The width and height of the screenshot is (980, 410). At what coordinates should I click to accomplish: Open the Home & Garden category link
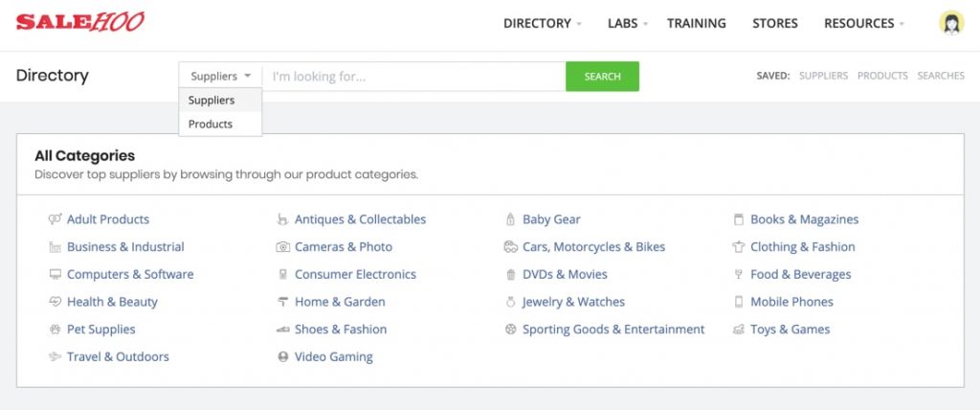point(340,302)
